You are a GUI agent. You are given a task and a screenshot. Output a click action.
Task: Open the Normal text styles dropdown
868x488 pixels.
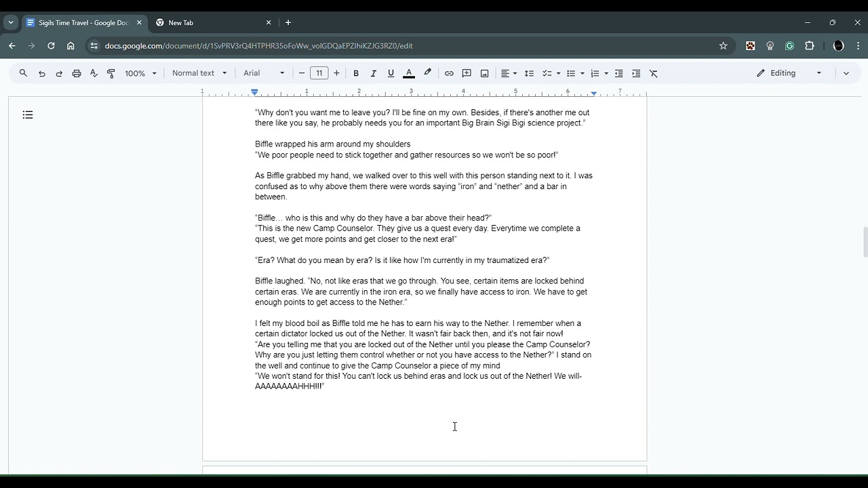tap(199, 73)
